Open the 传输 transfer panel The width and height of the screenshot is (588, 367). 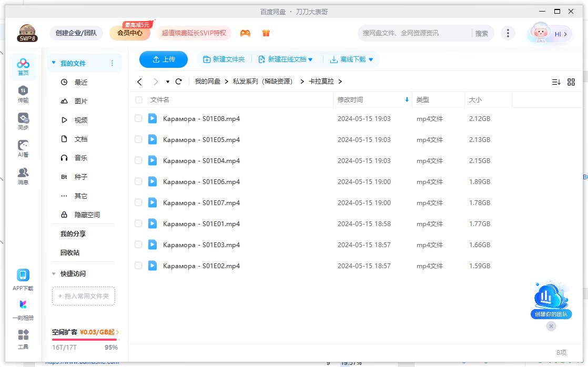pos(23,92)
